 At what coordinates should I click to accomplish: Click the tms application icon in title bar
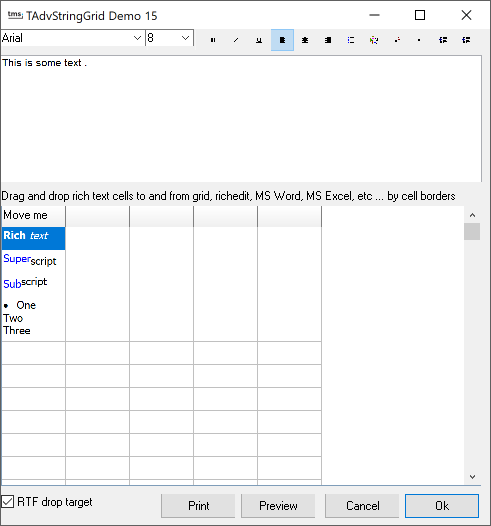pyautogui.click(x=15, y=15)
